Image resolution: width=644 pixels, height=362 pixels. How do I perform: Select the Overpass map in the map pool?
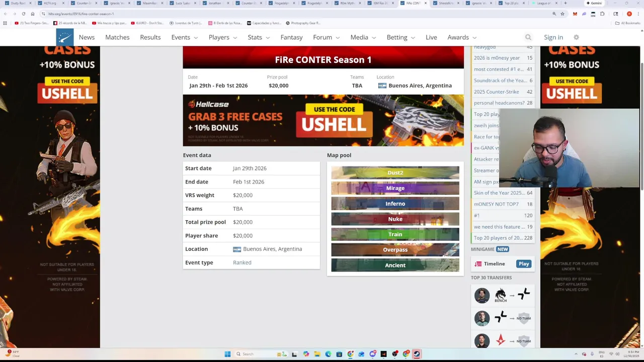tap(395, 249)
